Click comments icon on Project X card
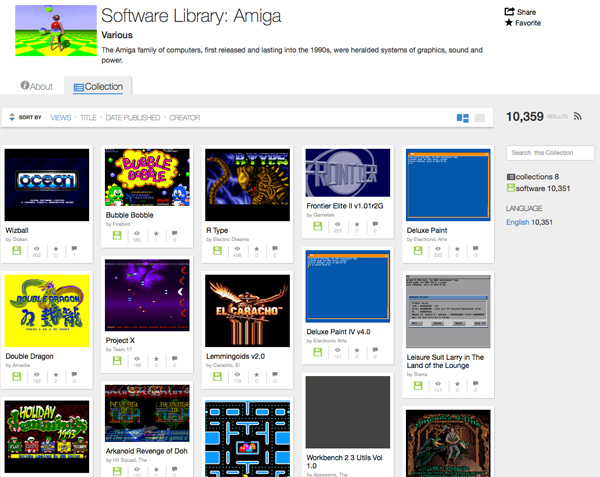The image size is (600, 477). click(x=174, y=358)
